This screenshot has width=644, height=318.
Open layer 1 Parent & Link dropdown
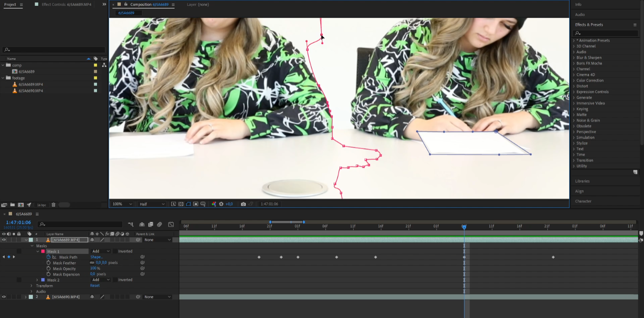(157, 240)
